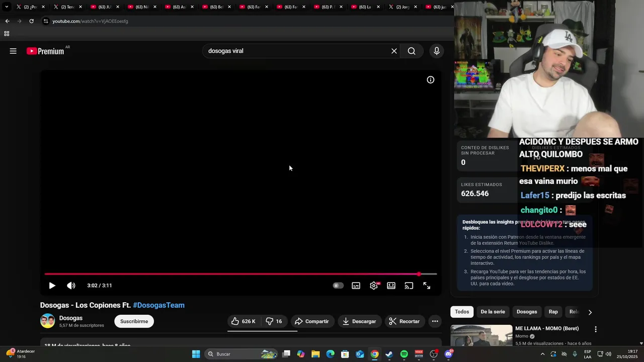
Task: Toggle the autoplay switch
Action: (338, 286)
